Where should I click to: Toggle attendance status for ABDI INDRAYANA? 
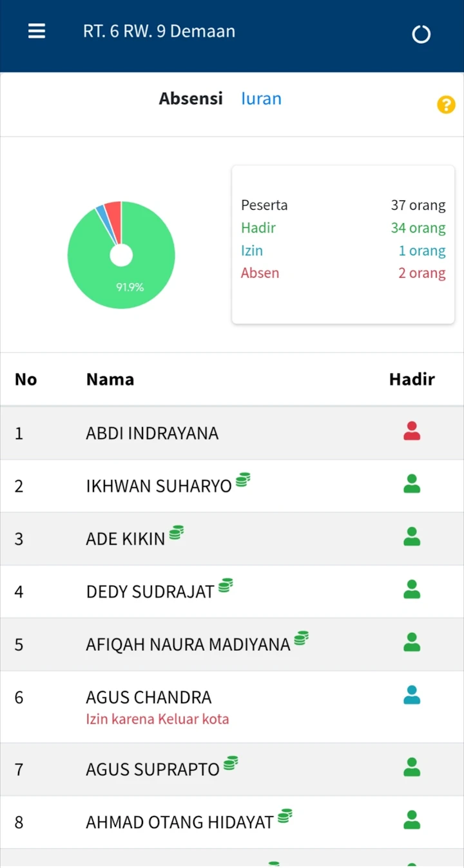pyautogui.click(x=412, y=431)
